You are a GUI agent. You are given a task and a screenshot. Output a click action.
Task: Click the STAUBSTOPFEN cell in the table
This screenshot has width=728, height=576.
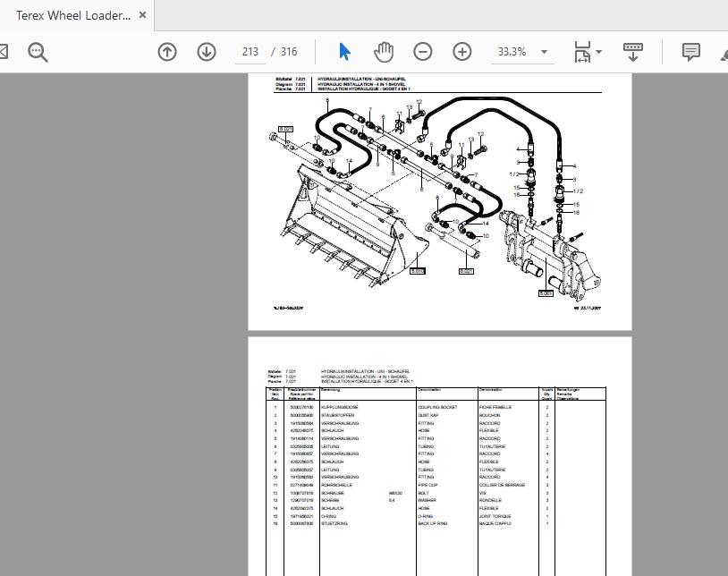pos(337,415)
